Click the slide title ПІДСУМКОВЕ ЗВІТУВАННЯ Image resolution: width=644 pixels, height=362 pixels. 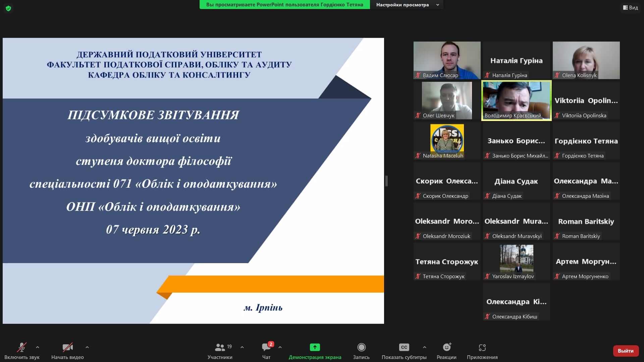pos(153,115)
